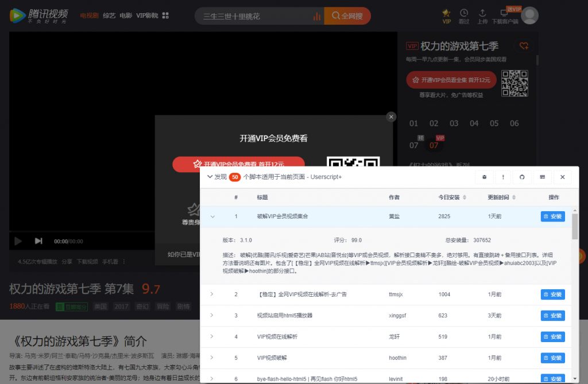Click the 美国 tag

tap(100, 307)
